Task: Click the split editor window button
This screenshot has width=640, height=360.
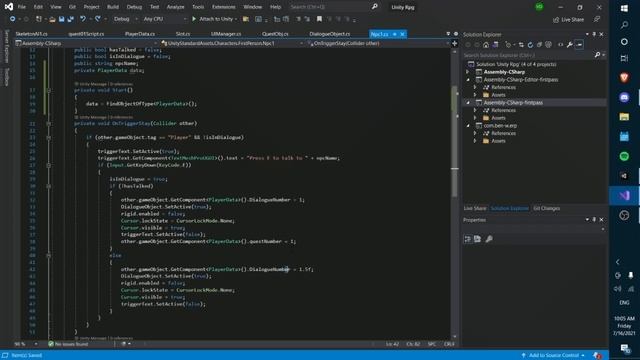Action: tap(454, 43)
